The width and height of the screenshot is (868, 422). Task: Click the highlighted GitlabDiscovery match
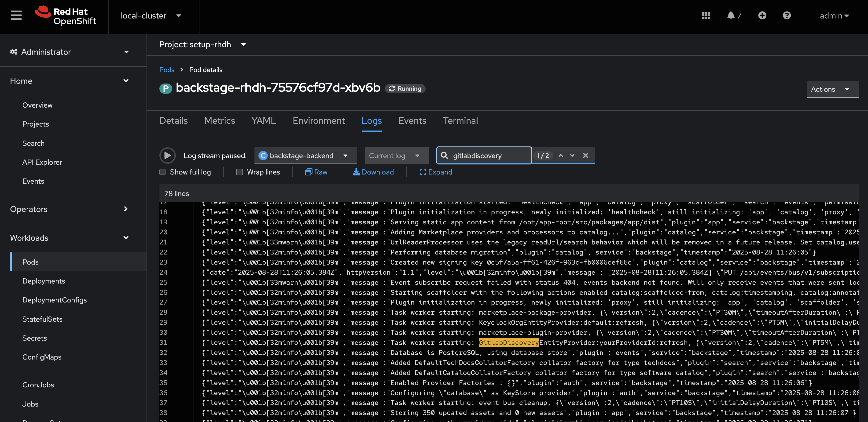pos(509,342)
